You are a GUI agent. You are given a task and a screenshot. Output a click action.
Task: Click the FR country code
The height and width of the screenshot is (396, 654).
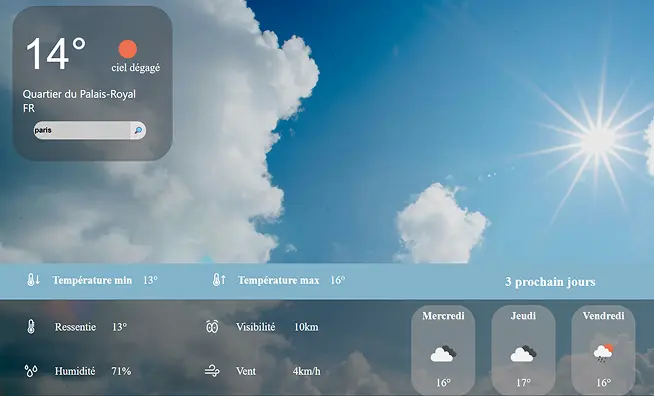point(29,108)
